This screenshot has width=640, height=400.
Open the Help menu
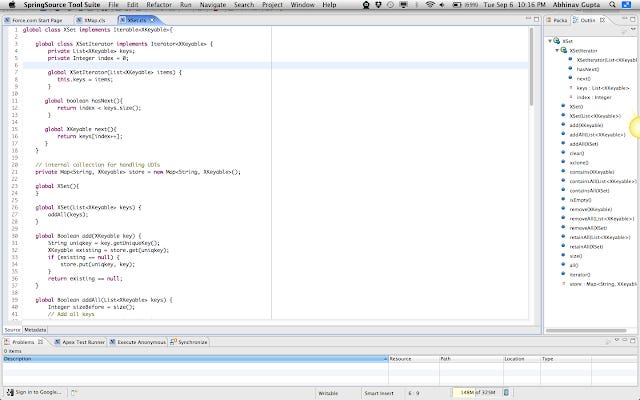[x=329, y=5]
